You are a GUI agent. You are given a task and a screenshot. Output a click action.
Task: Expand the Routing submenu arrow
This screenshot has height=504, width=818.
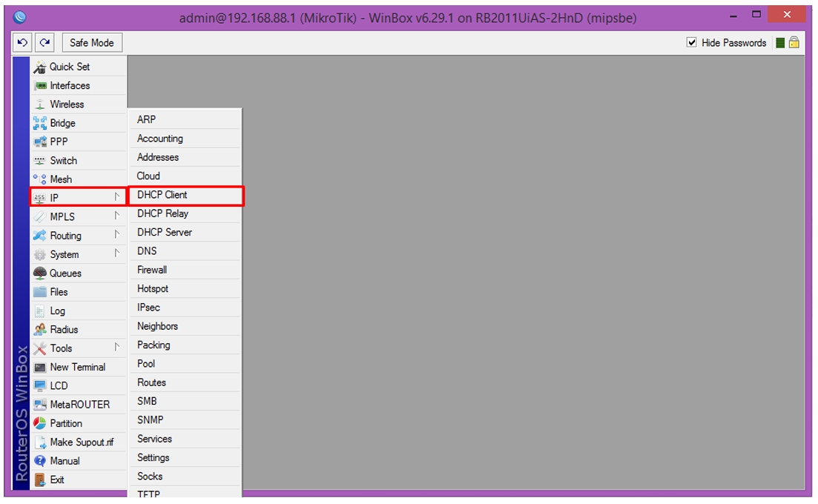coord(117,235)
